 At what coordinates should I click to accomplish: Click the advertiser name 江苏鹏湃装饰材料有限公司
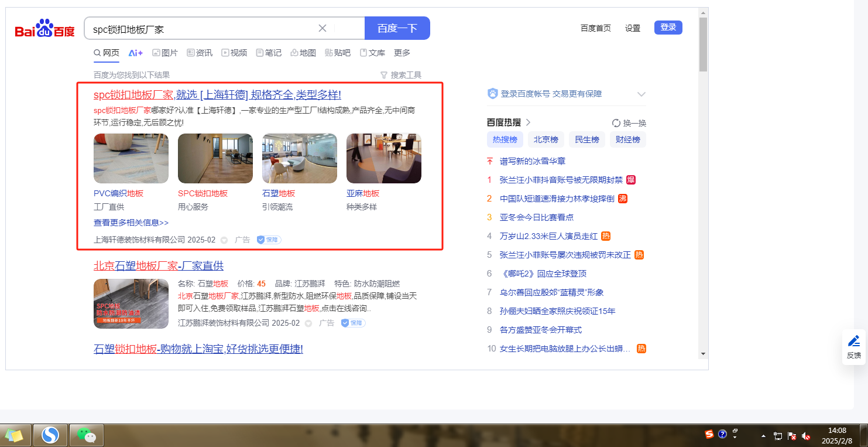224,323
